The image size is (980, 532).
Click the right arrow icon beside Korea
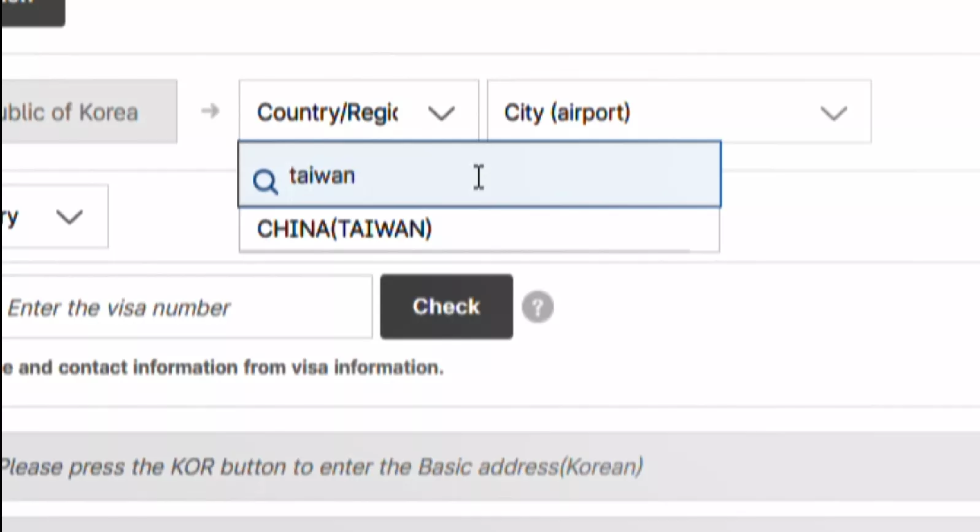210,111
